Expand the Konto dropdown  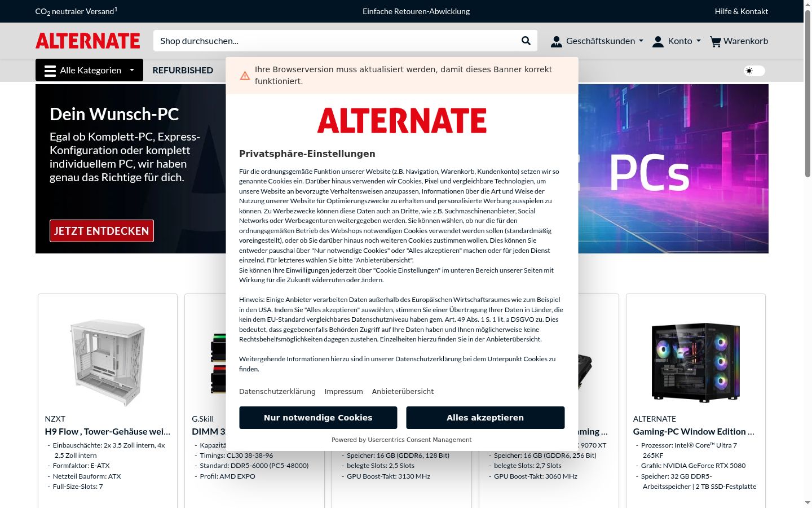(699, 41)
